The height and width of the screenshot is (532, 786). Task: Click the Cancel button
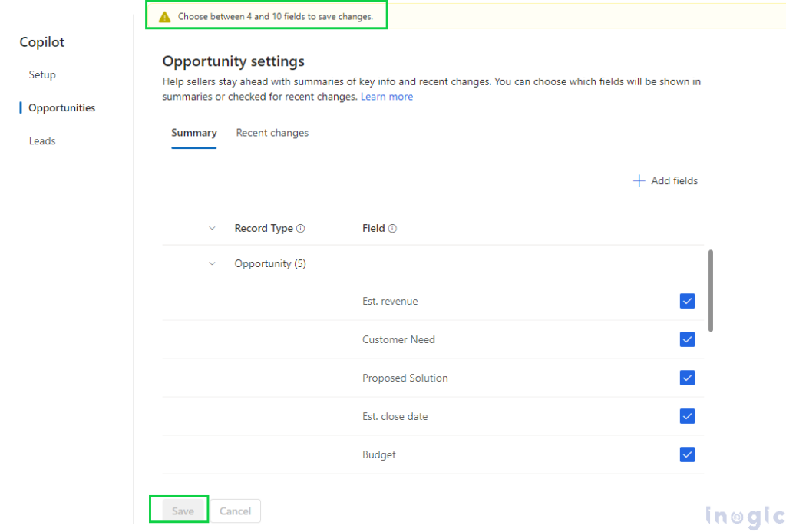tap(236, 511)
